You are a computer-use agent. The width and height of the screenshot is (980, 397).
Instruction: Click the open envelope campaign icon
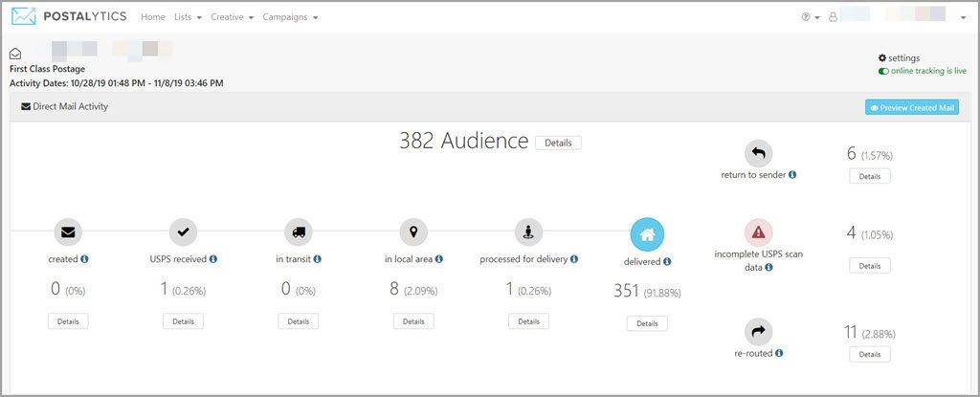click(15, 54)
